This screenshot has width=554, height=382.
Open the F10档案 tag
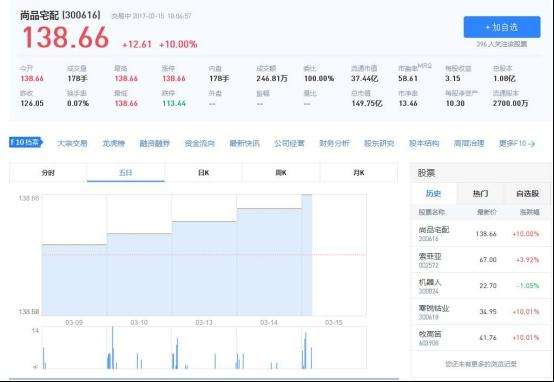pos(26,142)
